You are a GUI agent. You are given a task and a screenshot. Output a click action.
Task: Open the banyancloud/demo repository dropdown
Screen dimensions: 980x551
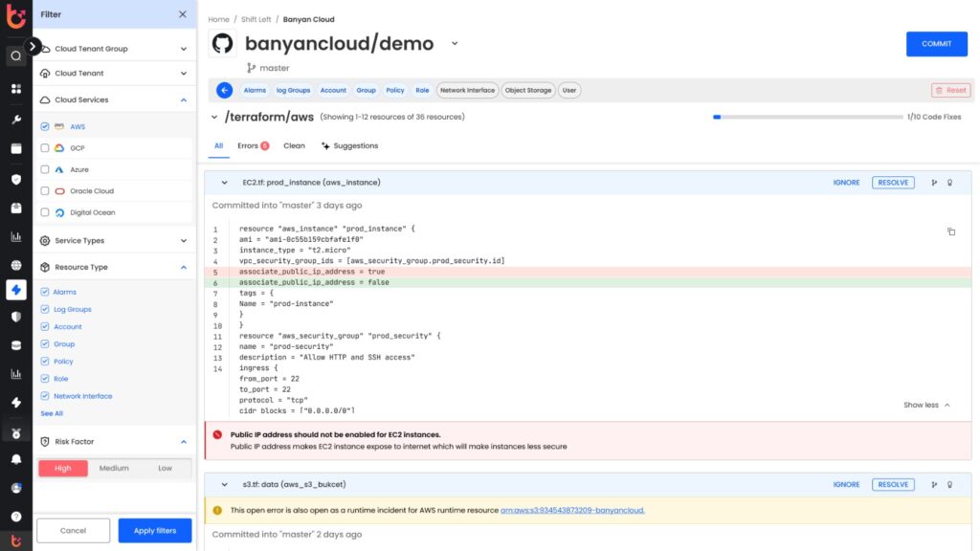point(455,44)
